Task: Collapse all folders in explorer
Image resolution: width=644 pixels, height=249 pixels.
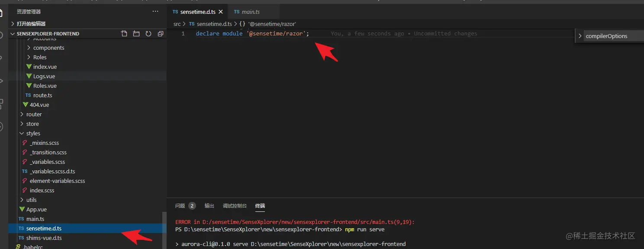Action: point(161,34)
